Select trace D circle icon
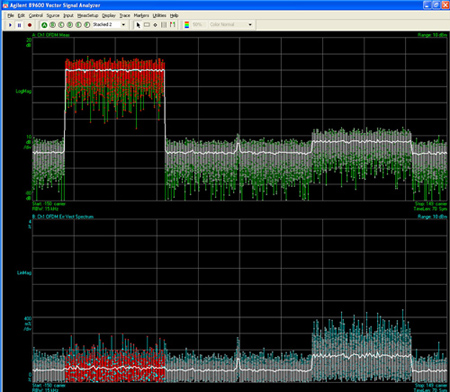Screen dimensions: 450x392 point(70,25)
